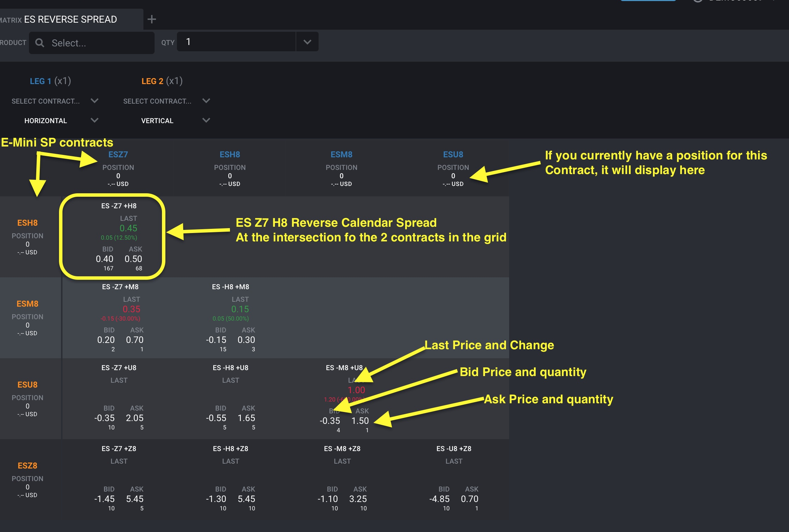Click bid -1.45 in ES -Z7 +Z8
The width and height of the screenshot is (789, 532).
coord(104,499)
